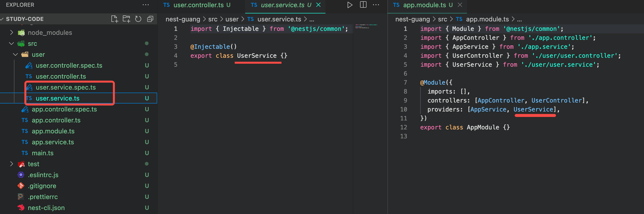The image size is (644, 214).
Task: Click app.module.ts breadcrumb segment
Action: [487, 19]
